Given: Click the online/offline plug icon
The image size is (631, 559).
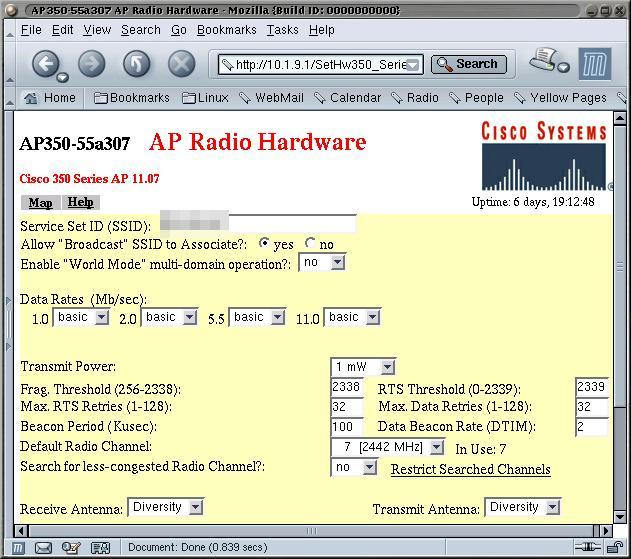Looking at the screenshot, I should [x=588, y=547].
